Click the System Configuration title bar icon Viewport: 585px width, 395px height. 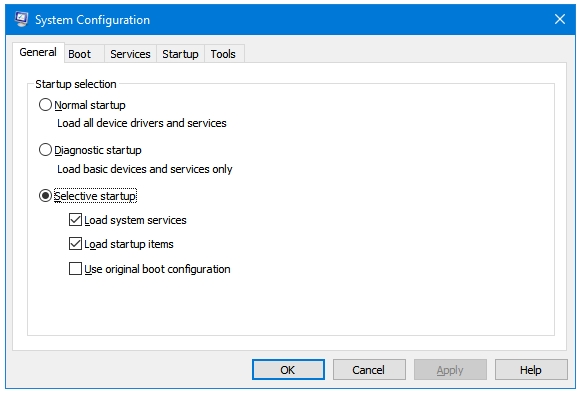pos(22,19)
